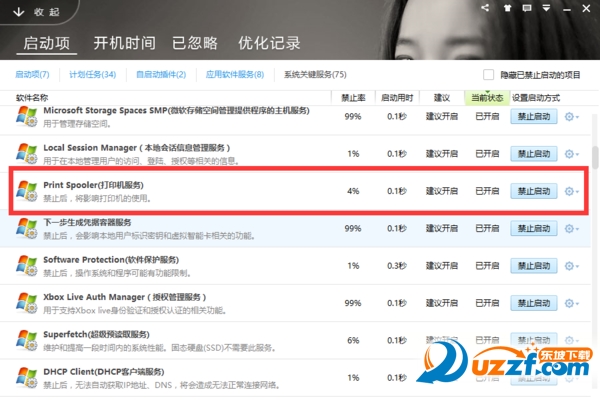Select Print Spooler(打印机服务) name text
600x400 pixels.
pyautogui.click(x=93, y=185)
